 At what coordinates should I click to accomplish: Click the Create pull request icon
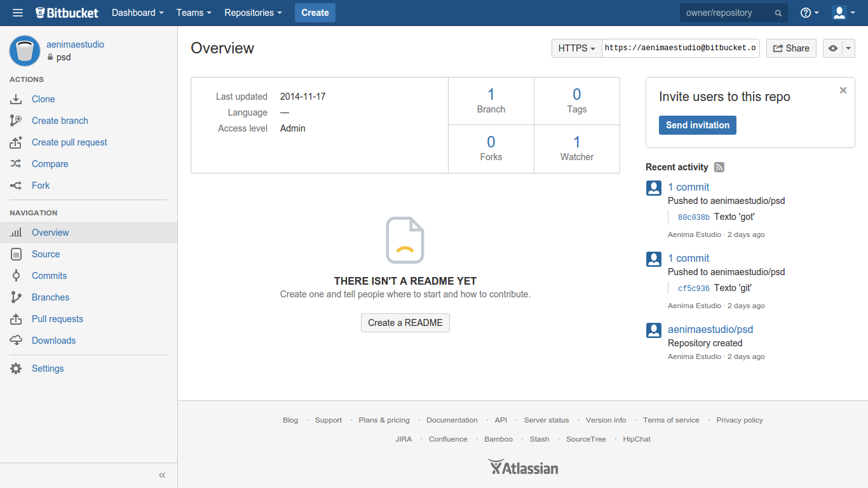pyautogui.click(x=16, y=142)
